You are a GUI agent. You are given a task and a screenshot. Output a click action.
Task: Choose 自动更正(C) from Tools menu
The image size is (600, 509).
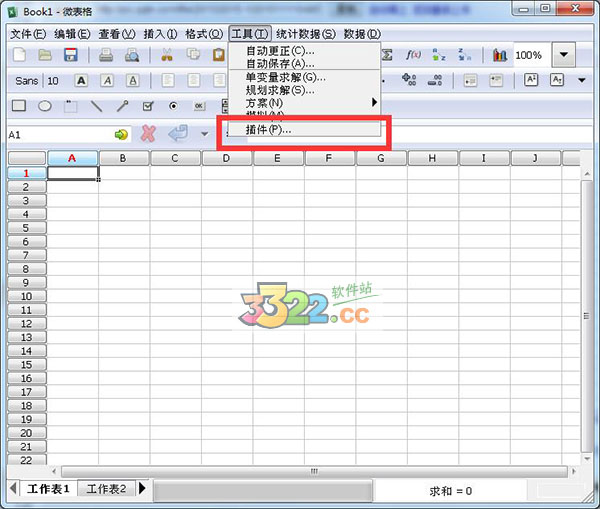click(305, 51)
